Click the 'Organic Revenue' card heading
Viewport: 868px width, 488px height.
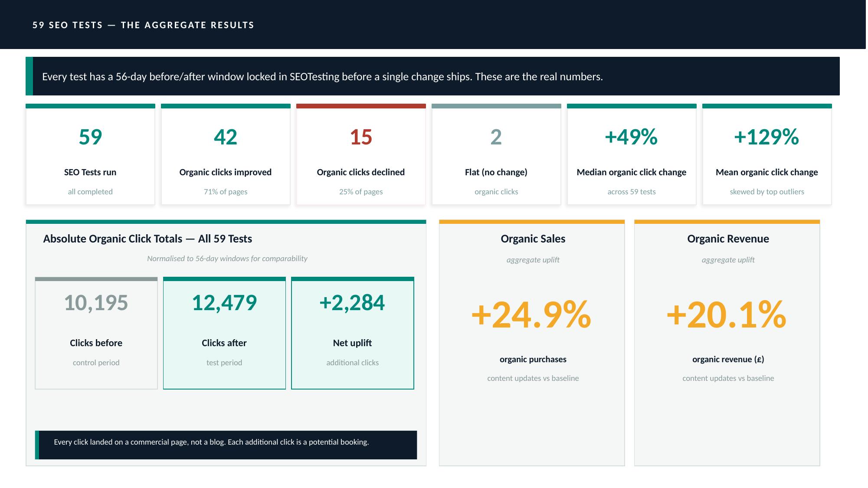pyautogui.click(x=728, y=239)
